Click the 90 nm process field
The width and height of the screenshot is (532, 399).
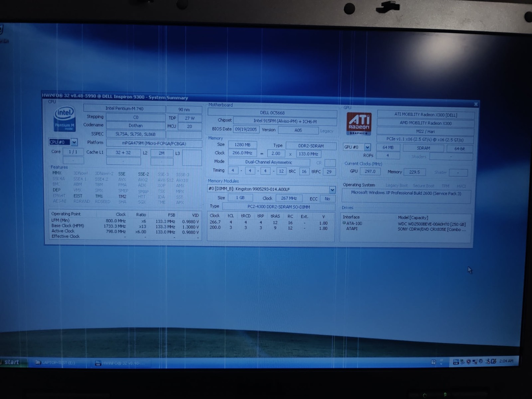click(x=184, y=109)
